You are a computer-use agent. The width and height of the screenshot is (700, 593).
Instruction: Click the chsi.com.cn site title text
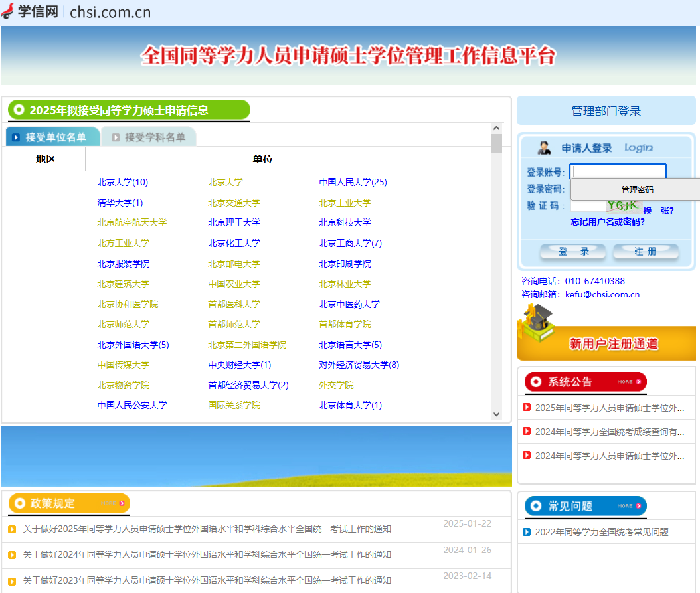click(x=110, y=12)
